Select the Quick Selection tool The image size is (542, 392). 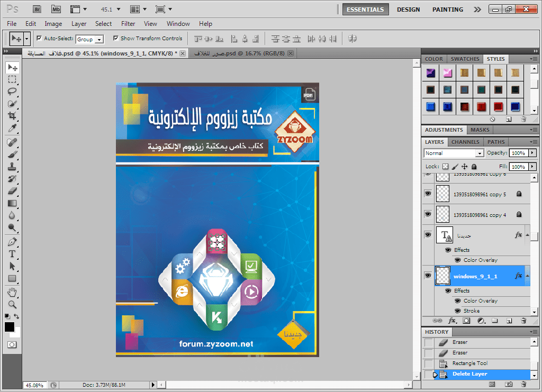click(12, 104)
